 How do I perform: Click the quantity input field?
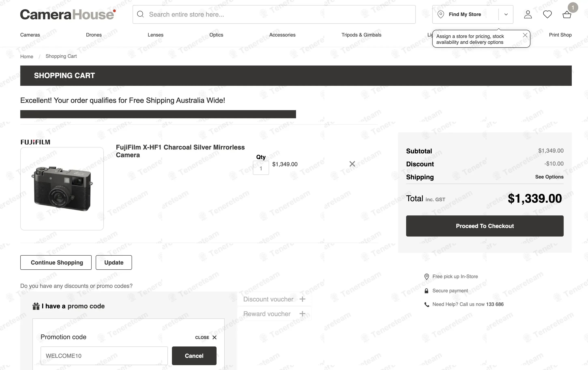[x=261, y=168]
